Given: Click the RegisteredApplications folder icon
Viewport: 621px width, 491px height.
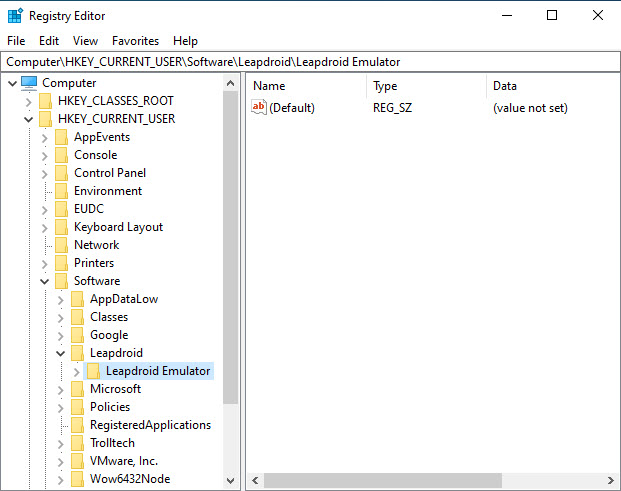Looking at the screenshot, I should [77, 425].
